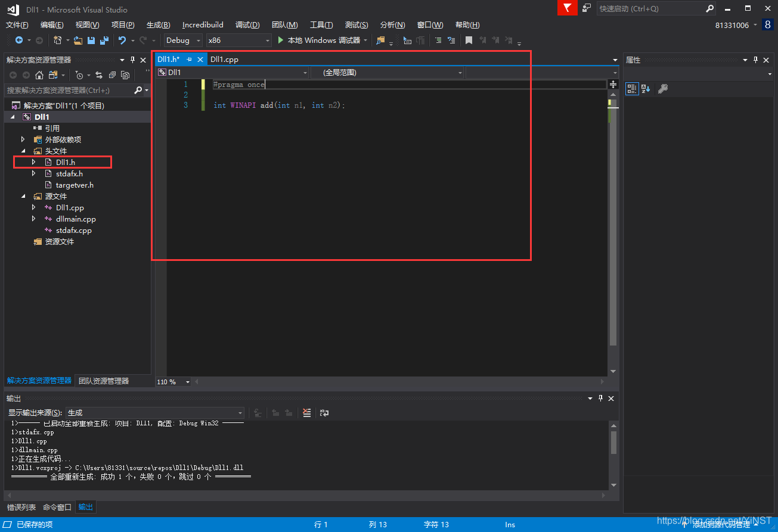This screenshot has width=778, height=532.
Task: Pin the Solution Explorer panel with pushpin
Action: click(132, 60)
